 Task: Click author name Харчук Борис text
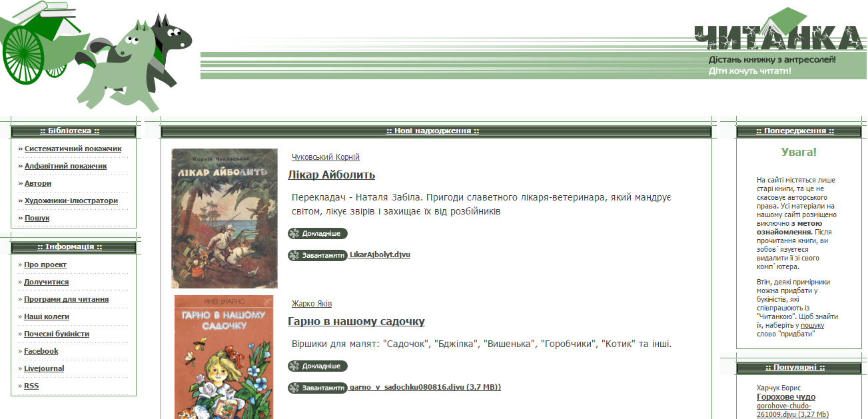point(779,388)
